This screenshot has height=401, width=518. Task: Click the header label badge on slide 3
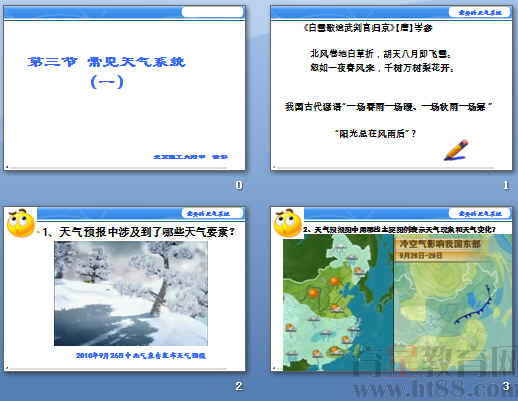click(480, 213)
